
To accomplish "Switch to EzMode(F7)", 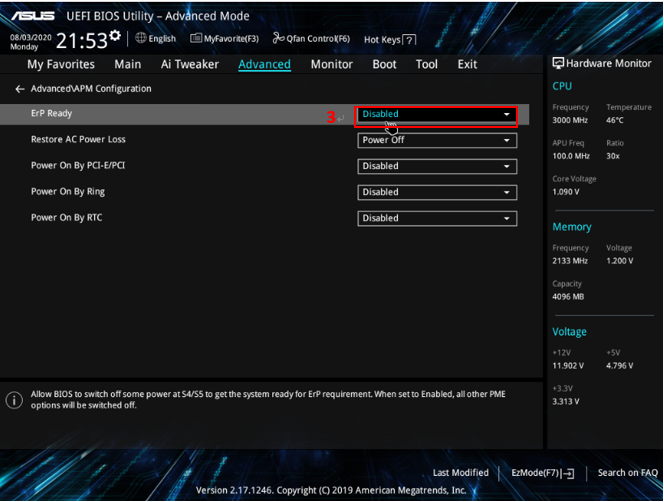I will 542,473.
